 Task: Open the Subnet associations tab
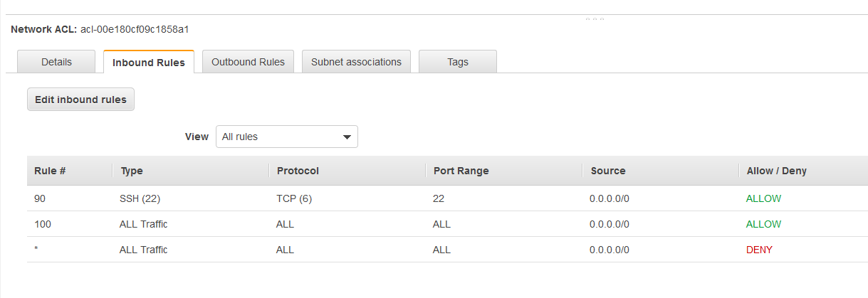coord(356,62)
